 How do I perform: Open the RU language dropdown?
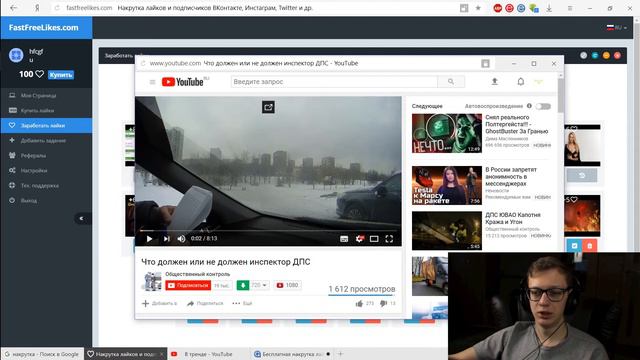tap(617, 28)
